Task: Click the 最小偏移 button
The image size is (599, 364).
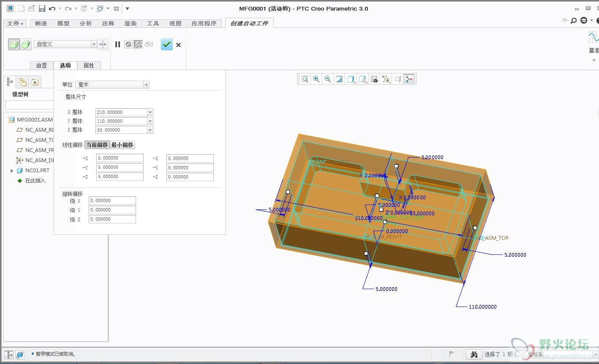Action: [x=122, y=145]
